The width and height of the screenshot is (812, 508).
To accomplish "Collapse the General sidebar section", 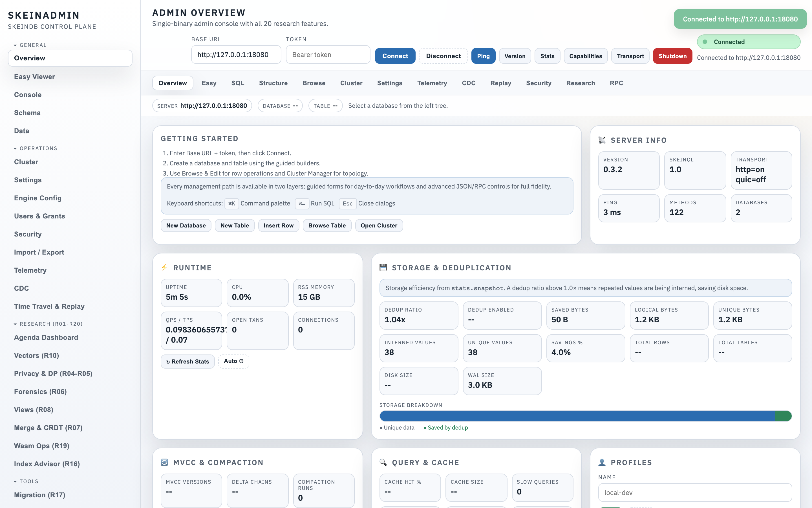I will 30,45.
